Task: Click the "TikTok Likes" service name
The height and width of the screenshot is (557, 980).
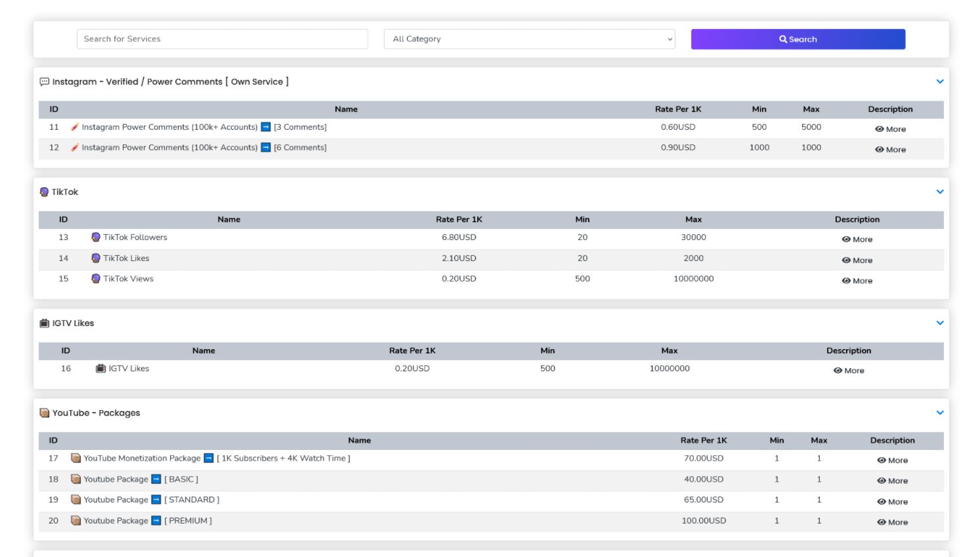Action: (x=126, y=258)
